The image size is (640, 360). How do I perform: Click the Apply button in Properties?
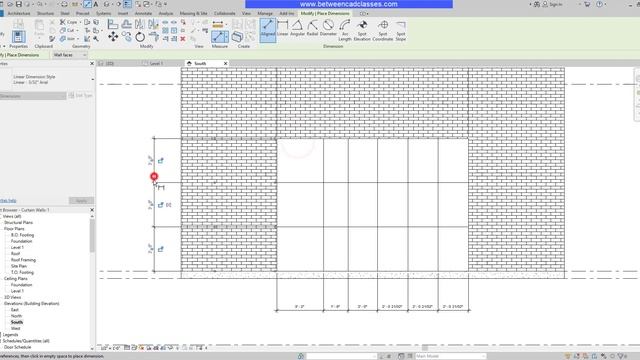tap(81, 201)
